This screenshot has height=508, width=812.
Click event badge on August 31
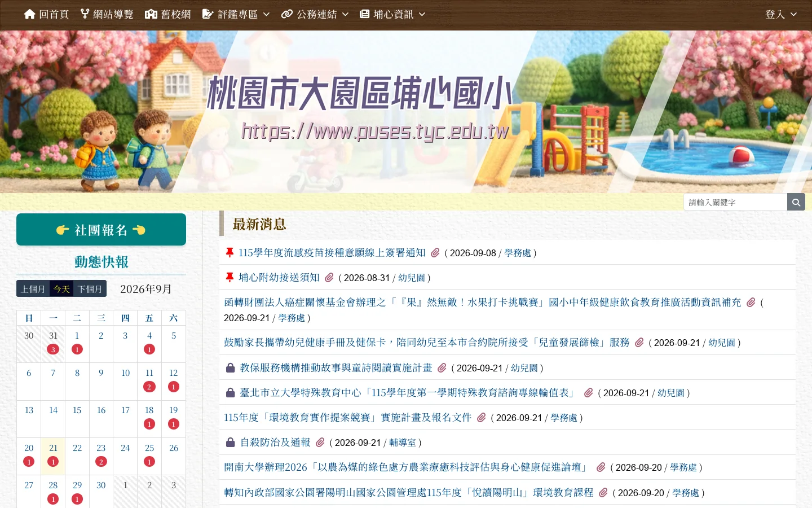click(53, 349)
